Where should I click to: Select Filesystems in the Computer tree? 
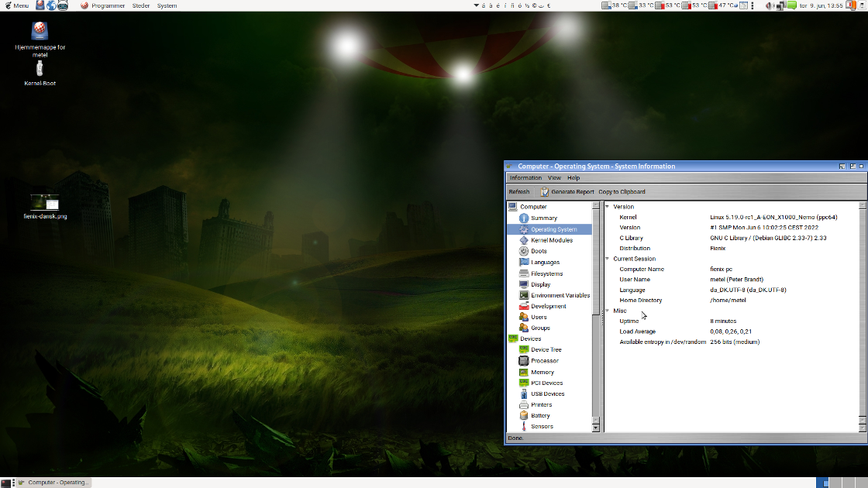(x=546, y=273)
